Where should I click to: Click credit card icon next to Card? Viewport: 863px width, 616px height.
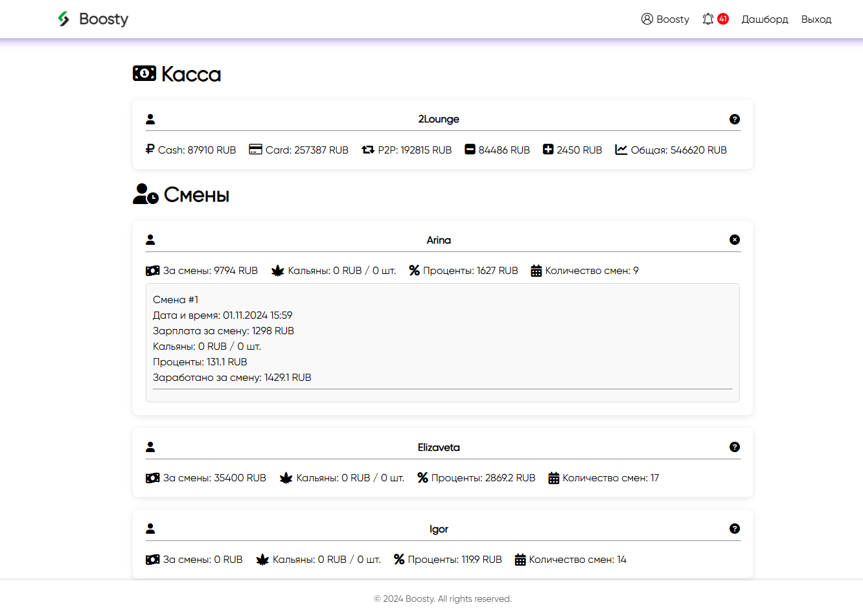(255, 150)
